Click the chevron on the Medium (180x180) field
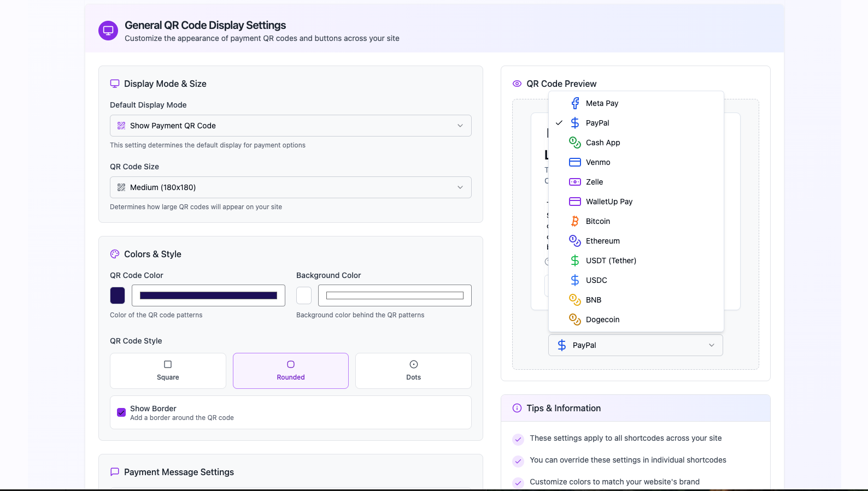The height and width of the screenshot is (491, 868). (460, 187)
